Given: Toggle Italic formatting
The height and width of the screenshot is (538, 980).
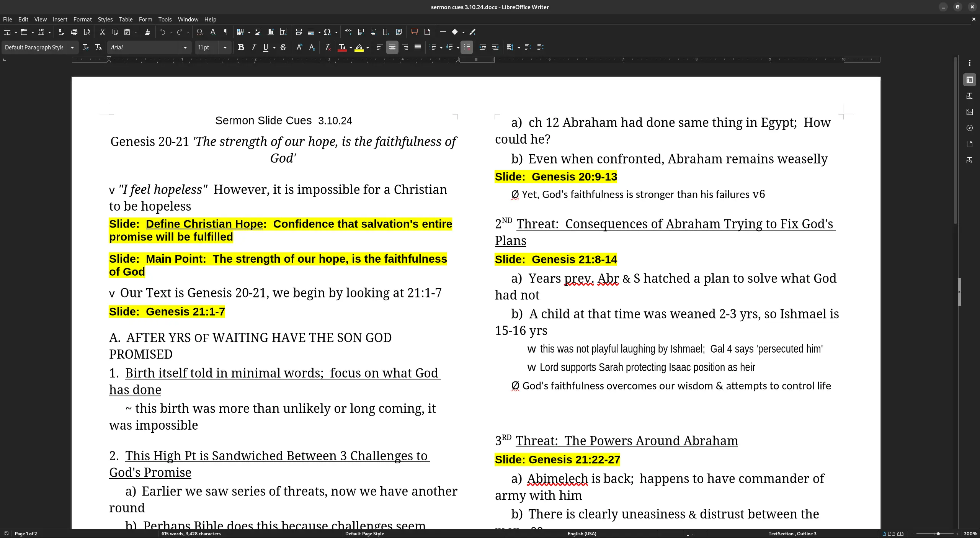Looking at the screenshot, I should click(253, 47).
